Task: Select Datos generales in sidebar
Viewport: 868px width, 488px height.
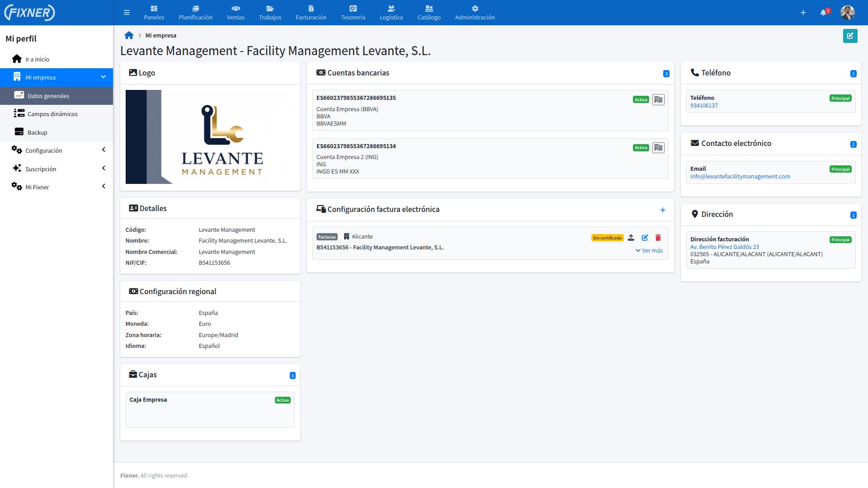Action: [57, 96]
